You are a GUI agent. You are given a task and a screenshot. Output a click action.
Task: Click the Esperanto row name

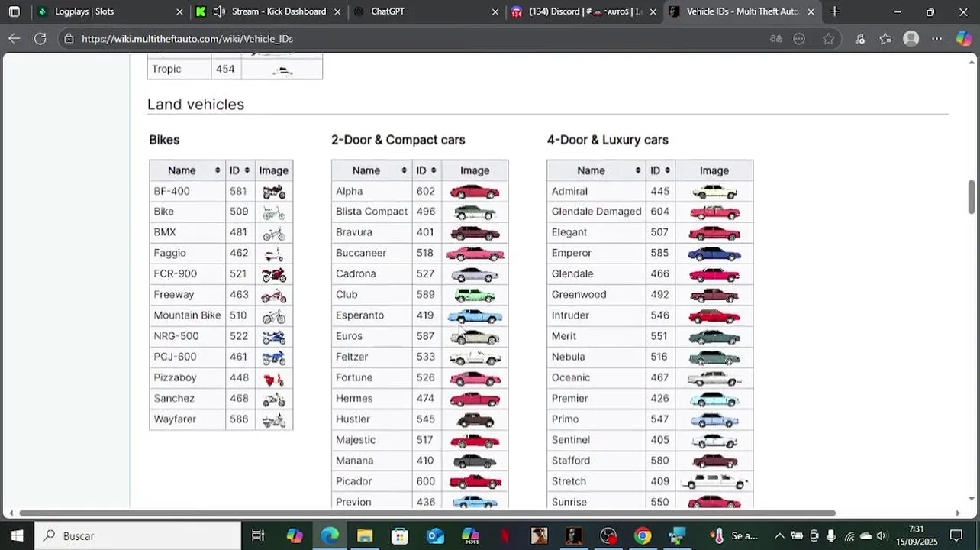(359, 315)
